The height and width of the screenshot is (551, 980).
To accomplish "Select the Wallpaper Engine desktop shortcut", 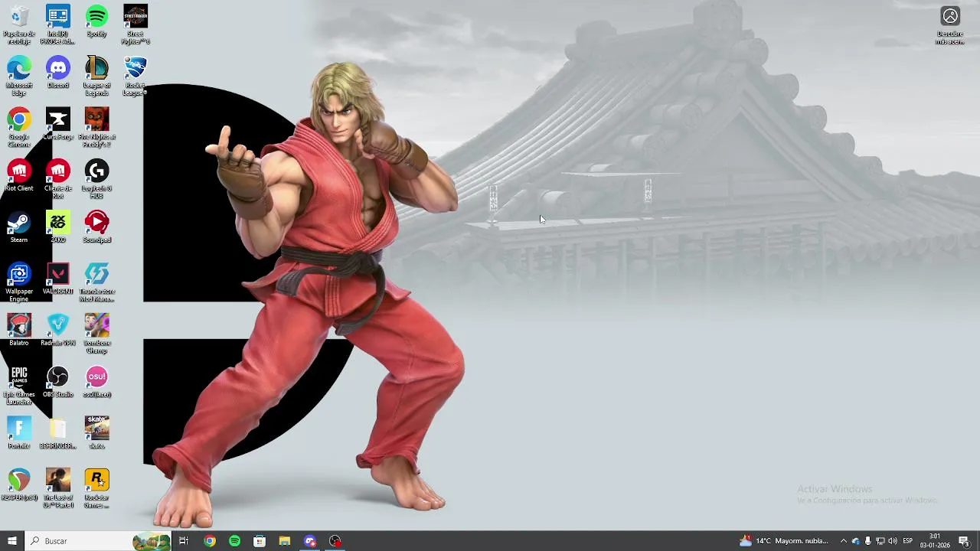I will pos(19,282).
